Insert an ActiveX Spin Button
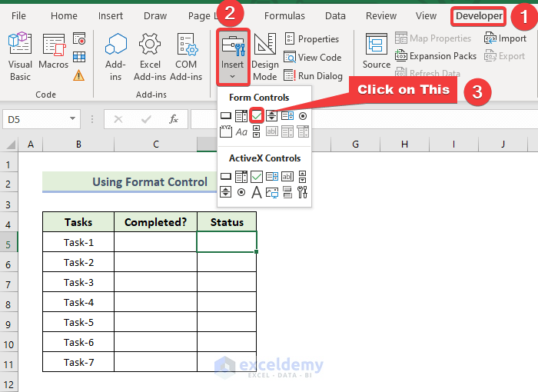 [x=225, y=192]
